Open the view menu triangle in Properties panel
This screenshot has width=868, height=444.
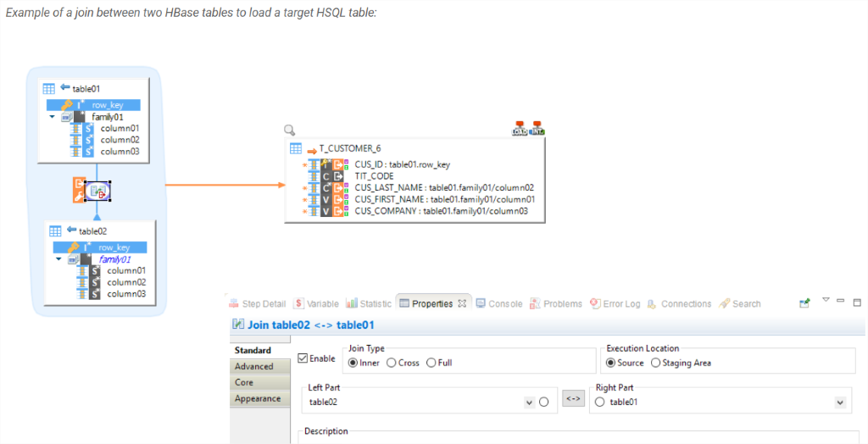(x=826, y=300)
